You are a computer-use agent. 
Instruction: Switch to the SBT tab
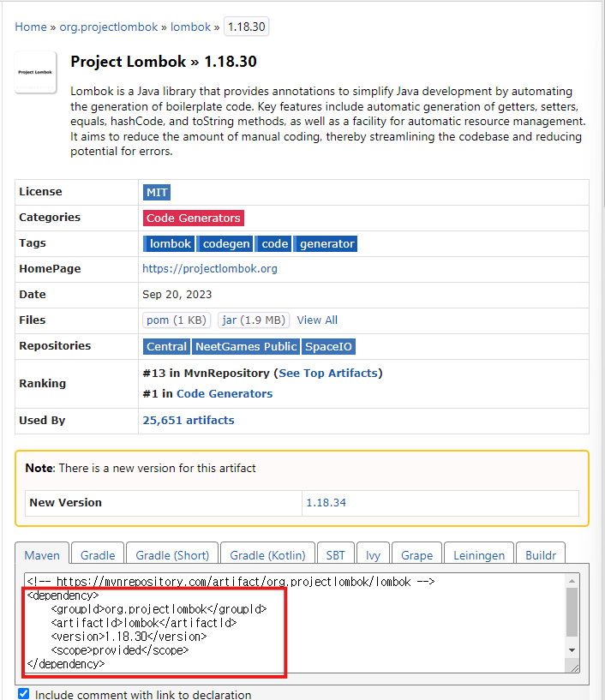335,555
